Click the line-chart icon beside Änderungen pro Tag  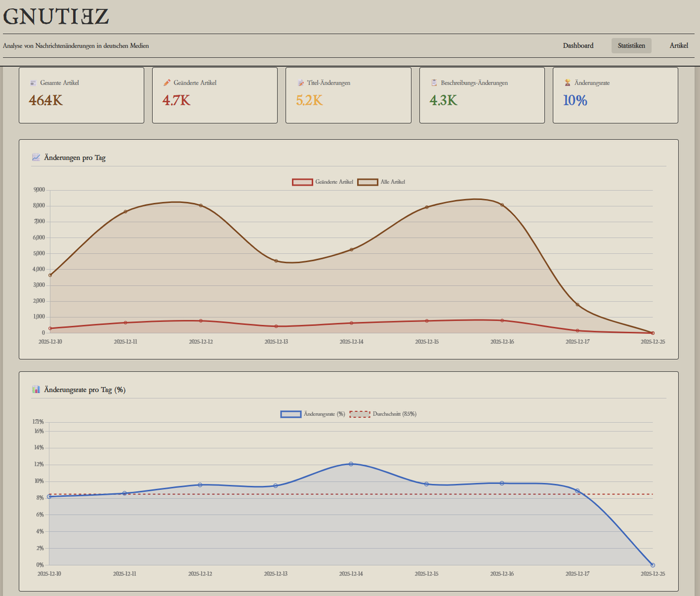click(36, 157)
